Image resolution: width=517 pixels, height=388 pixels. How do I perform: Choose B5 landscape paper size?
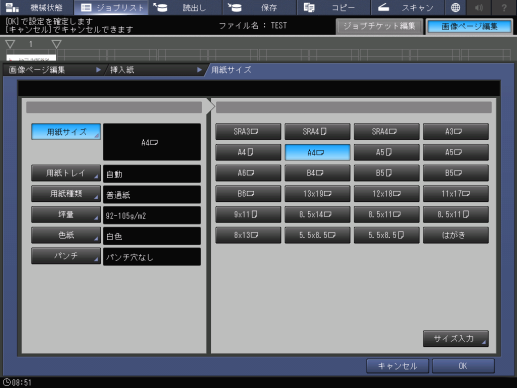(456, 173)
